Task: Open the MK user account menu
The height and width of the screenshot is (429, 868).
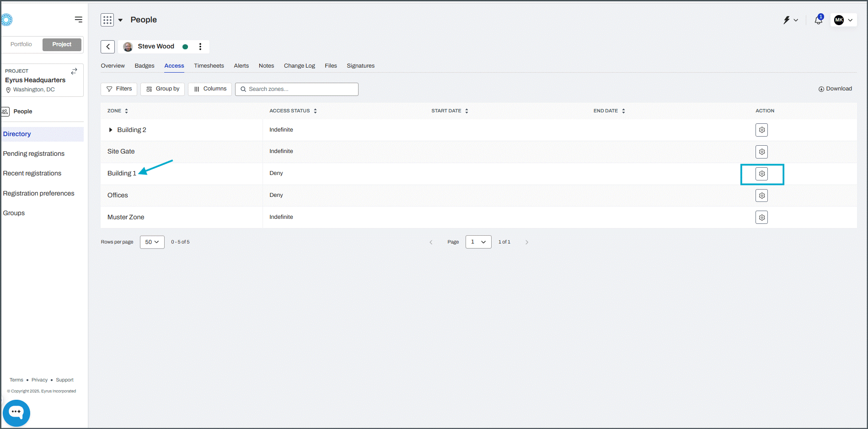Action: [843, 20]
